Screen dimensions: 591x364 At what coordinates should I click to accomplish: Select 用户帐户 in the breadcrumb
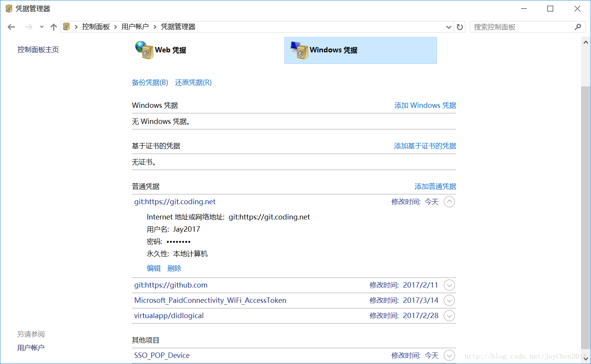click(x=135, y=27)
